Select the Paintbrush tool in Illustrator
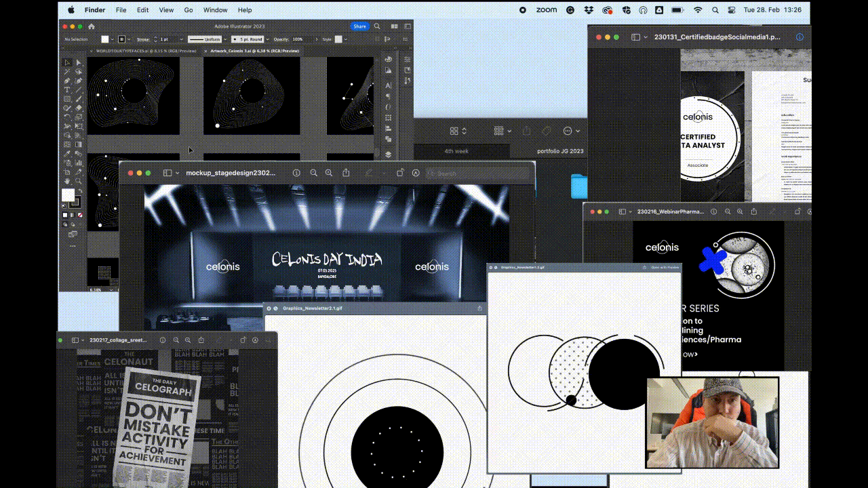Screen dimensions: 868x488 [79, 99]
